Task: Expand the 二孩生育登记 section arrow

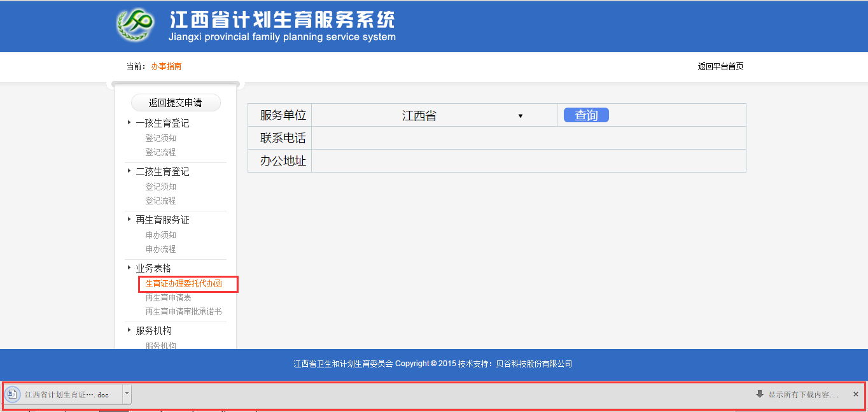Action: [129, 171]
